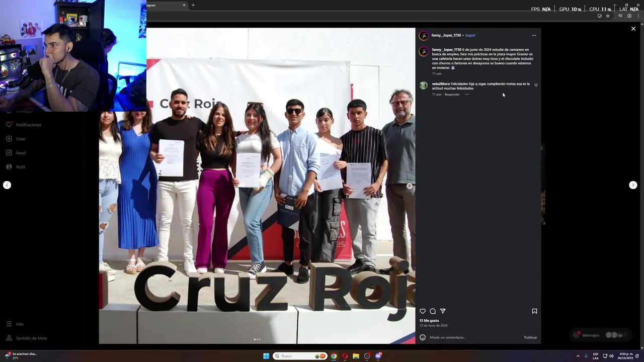644x362 pixels.
Task: Close the Instagram browser tab
Action: tap(184, 5)
